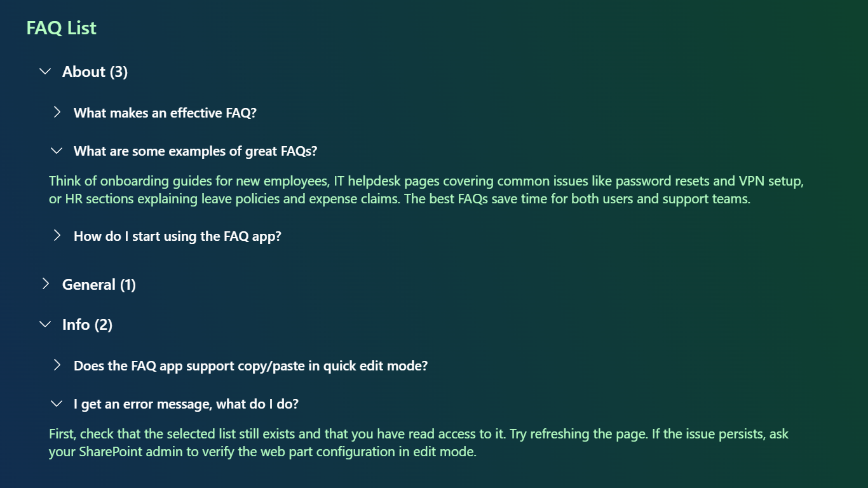
Task: Collapse the Info (2) category chevron
Action: 45,325
